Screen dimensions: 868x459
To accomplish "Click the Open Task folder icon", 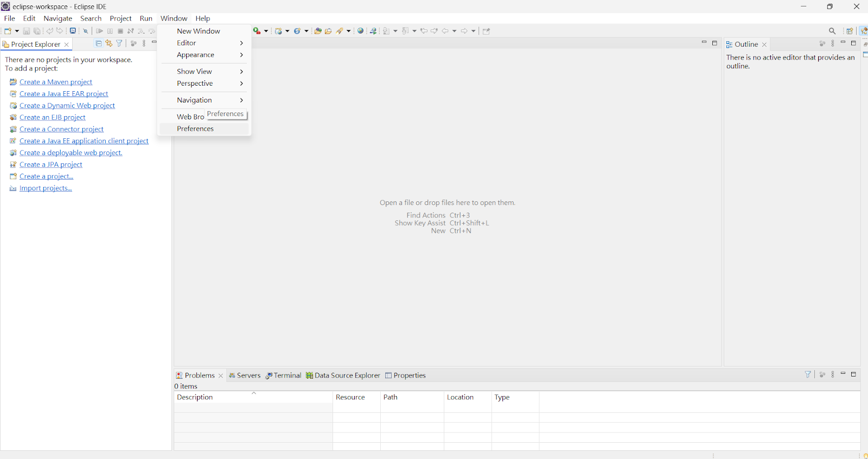I will pyautogui.click(x=328, y=31).
